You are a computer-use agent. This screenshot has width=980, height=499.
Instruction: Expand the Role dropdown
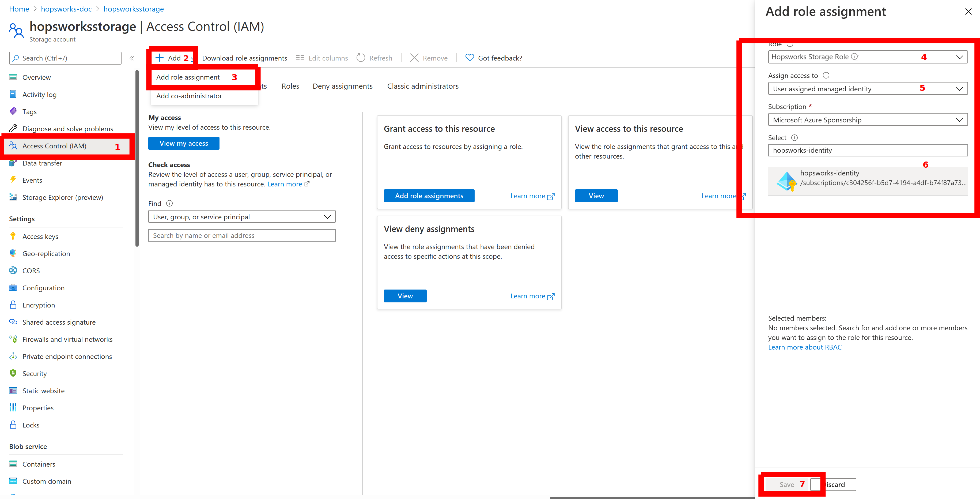tap(959, 57)
